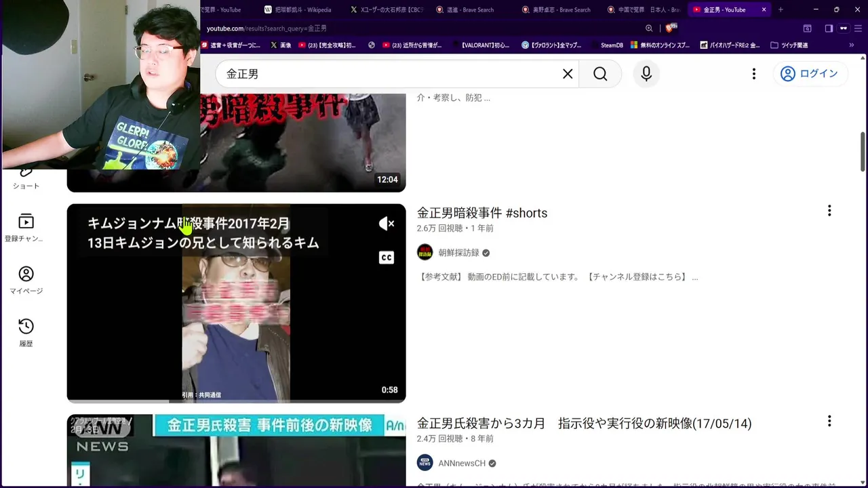Image resolution: width=868 pixels, height=488 pixels.
Task: Switch to the 遺逃 - Brave Search tab
Action: pos(465,9)
